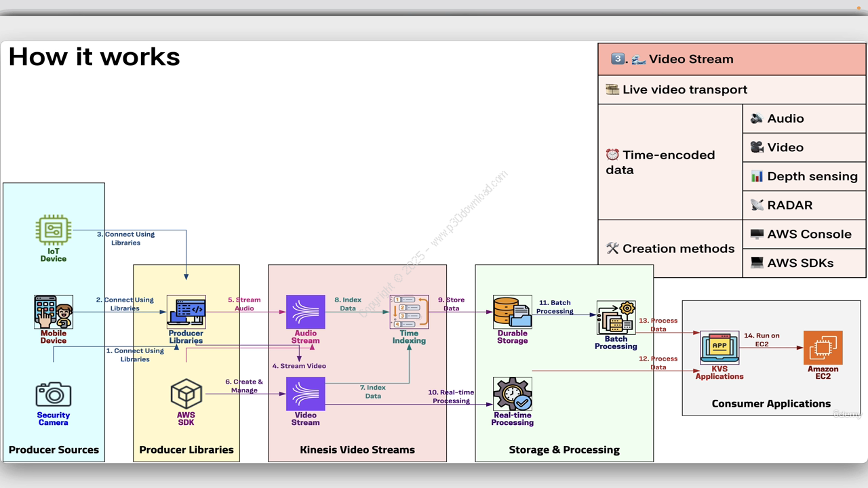Click the Amazon EC2 icon

click(x=823, y=348)
